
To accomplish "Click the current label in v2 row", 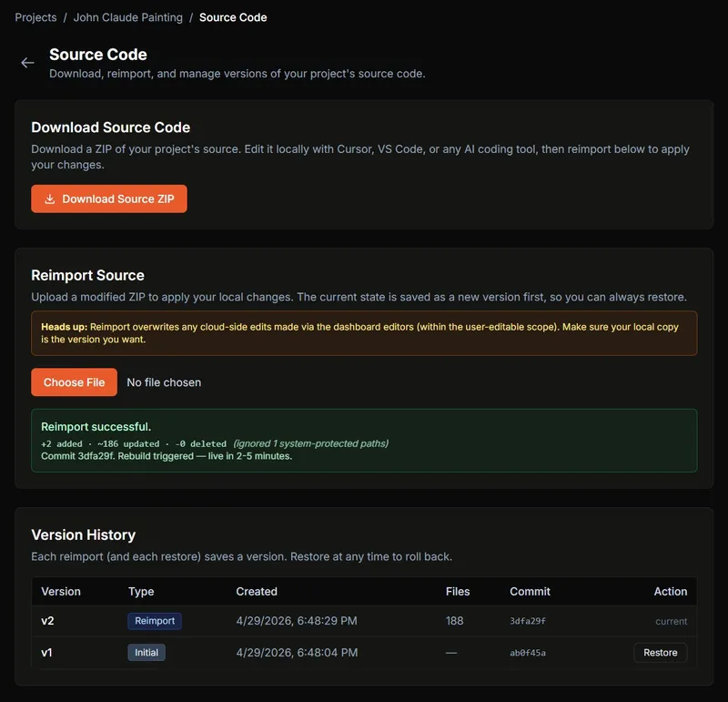I will (x=671, y=621).
